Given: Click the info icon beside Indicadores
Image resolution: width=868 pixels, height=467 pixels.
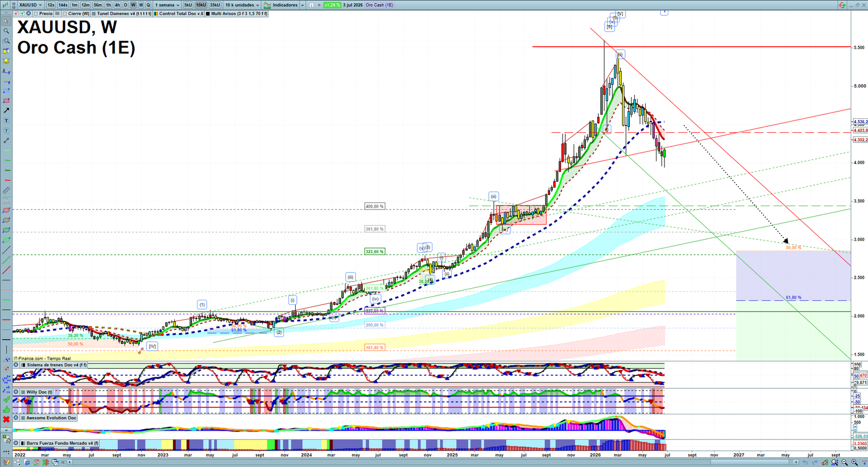Looking at the screenshot, I should click(311, 5).
